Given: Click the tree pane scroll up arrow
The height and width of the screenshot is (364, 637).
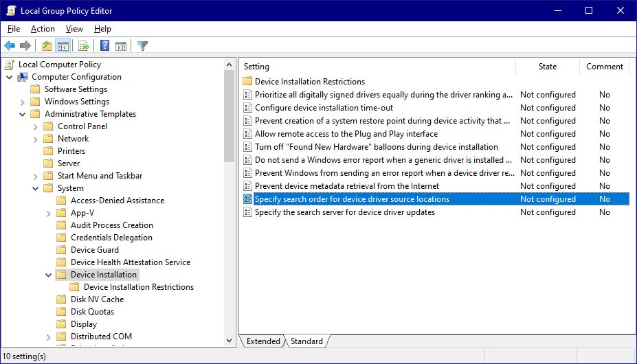Looking at the screenshot, I should point(229,65).
